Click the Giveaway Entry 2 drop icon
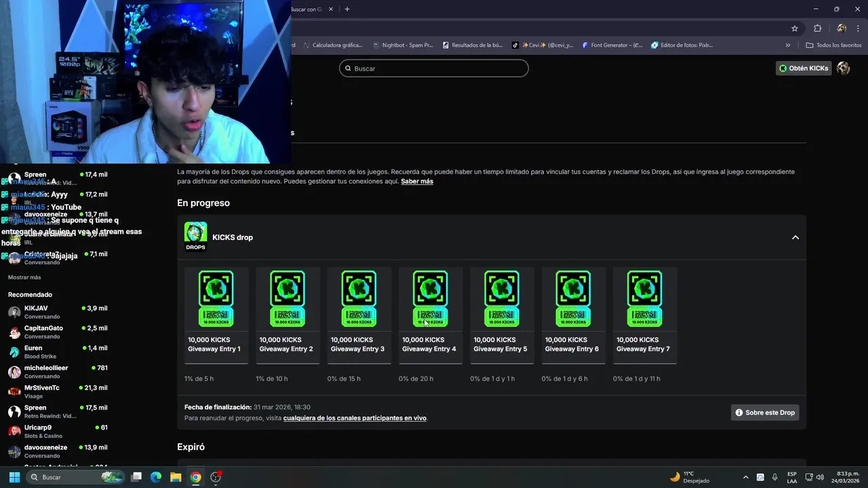868x488 pixels. click(288, 299)
